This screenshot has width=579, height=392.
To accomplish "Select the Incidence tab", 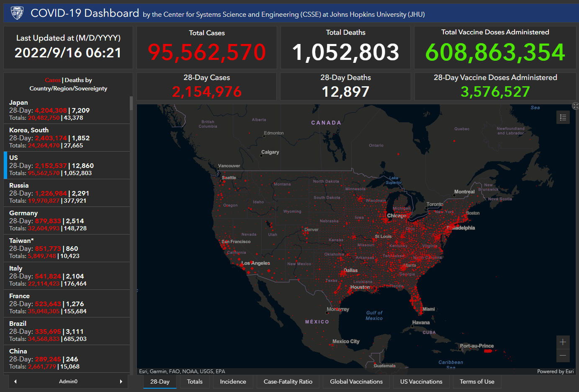I will [233, 382].
